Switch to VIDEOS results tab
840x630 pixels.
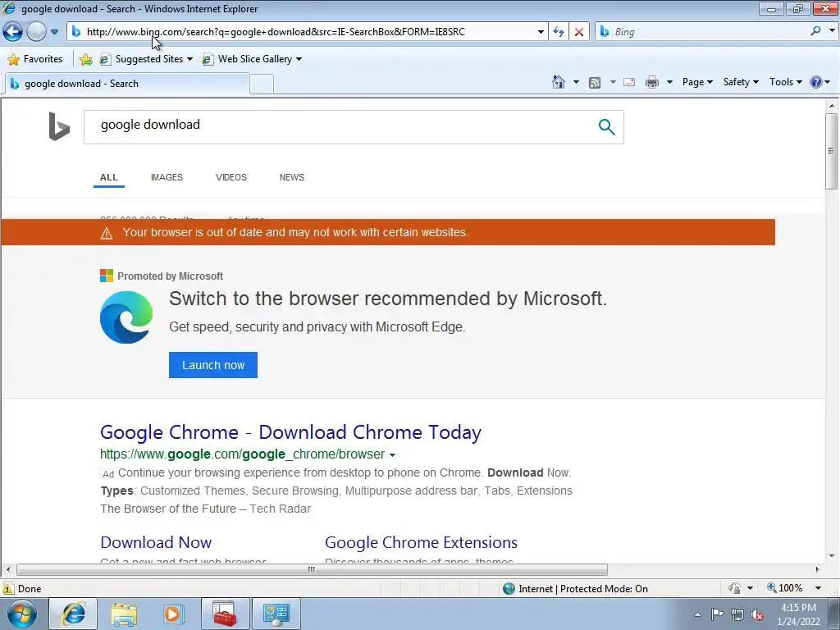coord(231,177)
